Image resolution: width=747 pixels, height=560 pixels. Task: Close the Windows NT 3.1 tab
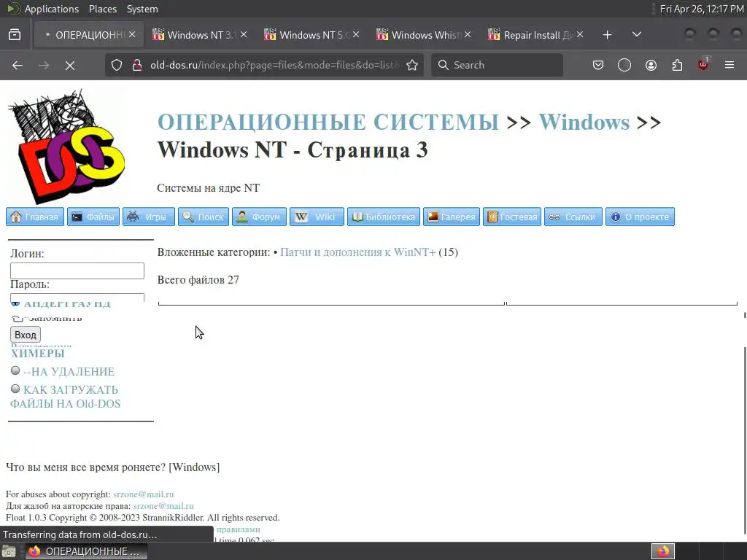(244, 35)
